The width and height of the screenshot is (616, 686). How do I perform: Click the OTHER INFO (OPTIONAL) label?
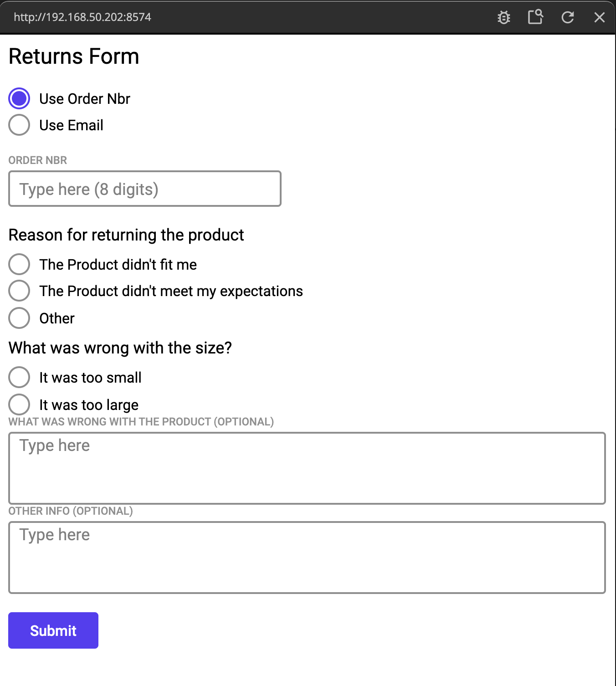click(71, 511)
